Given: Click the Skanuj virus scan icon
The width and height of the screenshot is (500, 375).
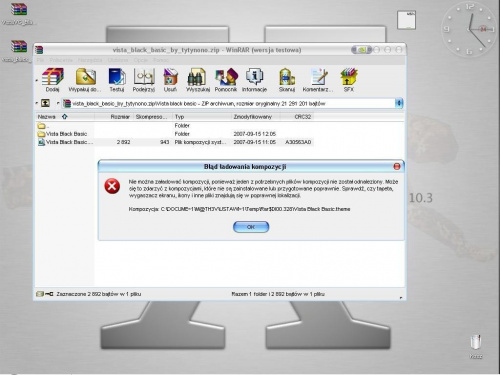Looking at the screenshot, I should (x=287, y=80).
